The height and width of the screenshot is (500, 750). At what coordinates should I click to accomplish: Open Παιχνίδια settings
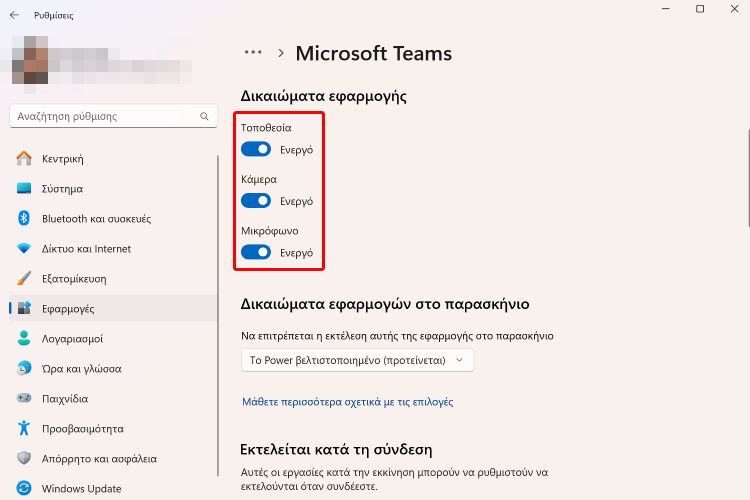[x=113, y=399]
